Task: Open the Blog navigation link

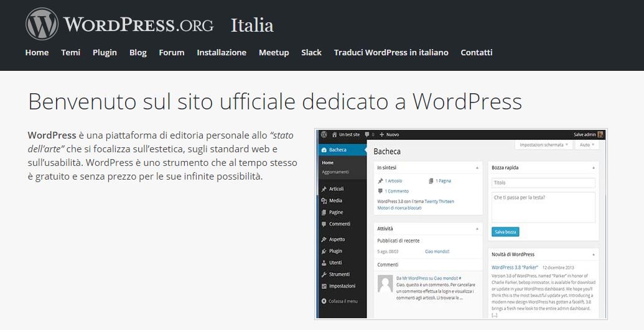Action: pyautogui.click(x=138, y=53)
